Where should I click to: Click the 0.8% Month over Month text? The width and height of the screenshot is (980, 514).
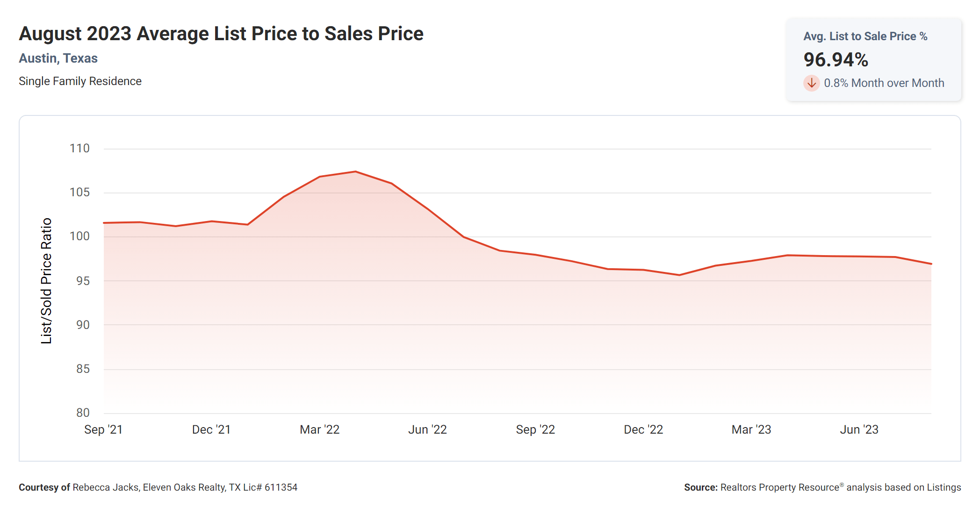click(x=884, y=83)
